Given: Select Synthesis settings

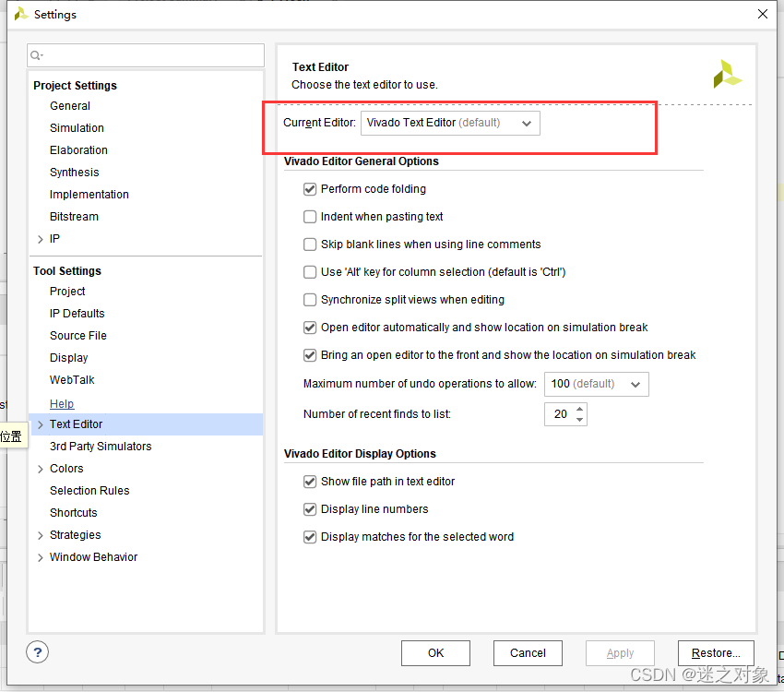Looking at the screenshot, I should point(75,173).
